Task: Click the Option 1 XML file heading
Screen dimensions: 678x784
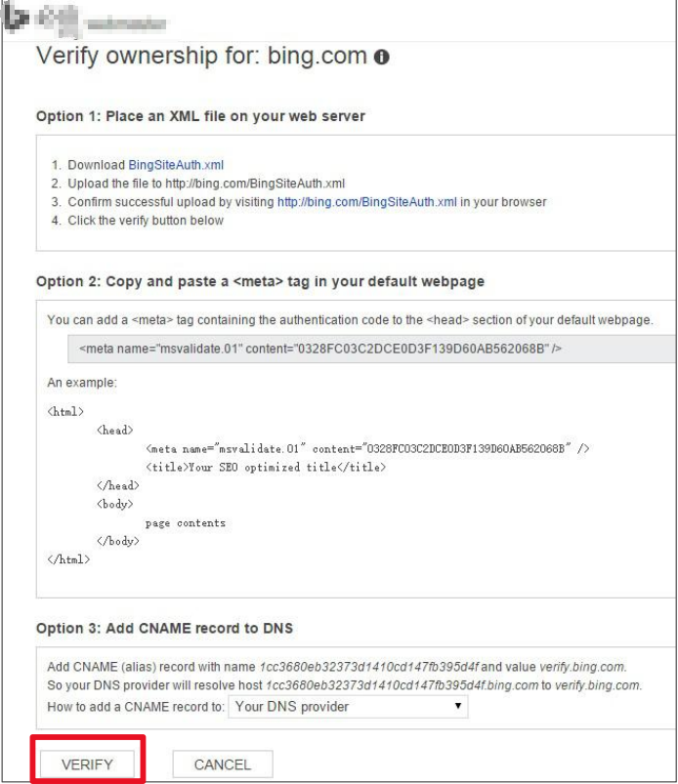Action: coord(200,116)
